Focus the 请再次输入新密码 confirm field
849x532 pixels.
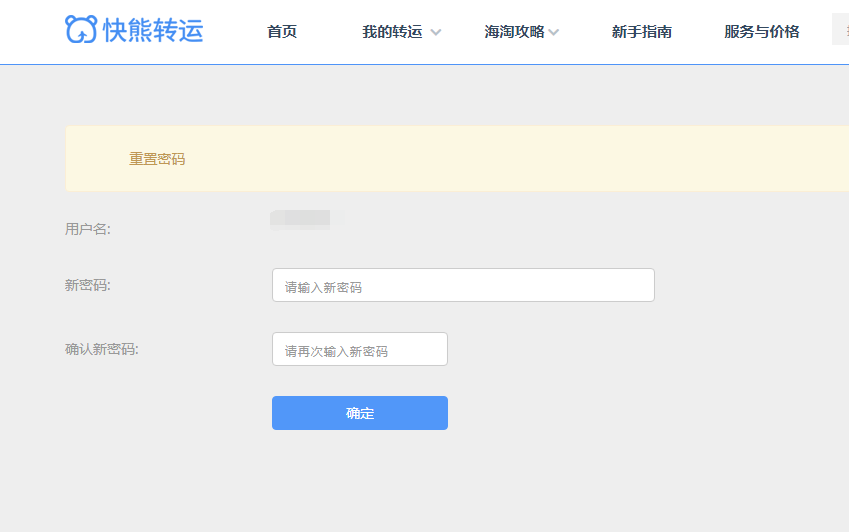(x=360, y=349)
